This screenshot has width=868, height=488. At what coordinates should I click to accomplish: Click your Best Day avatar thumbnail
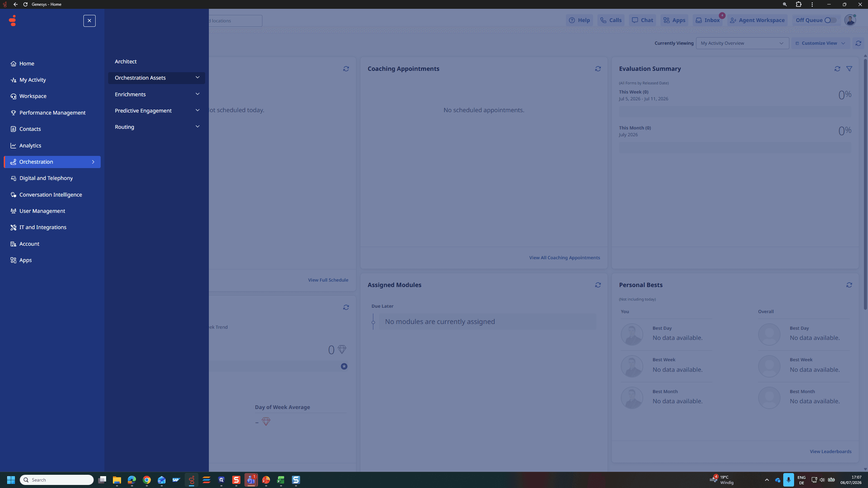632,334
